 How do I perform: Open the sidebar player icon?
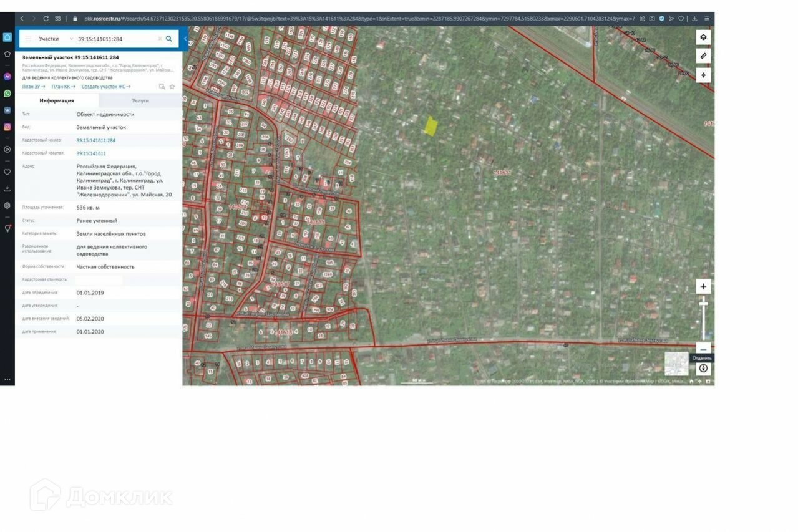7,149
